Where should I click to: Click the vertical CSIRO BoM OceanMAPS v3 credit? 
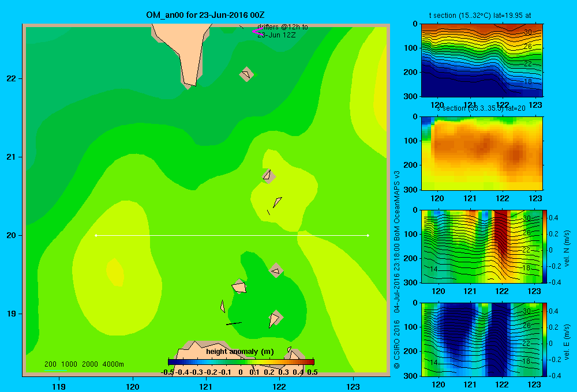tap(397, 270)
